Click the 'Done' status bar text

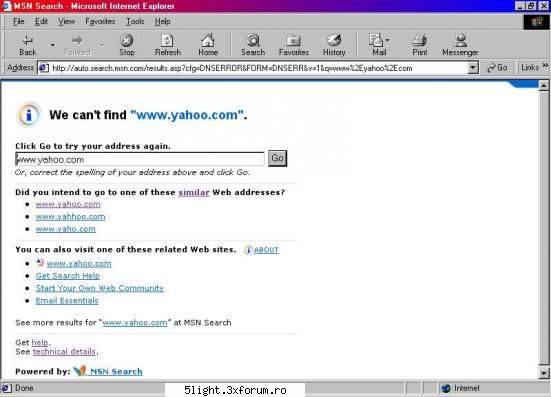click(x=24, y=388)
